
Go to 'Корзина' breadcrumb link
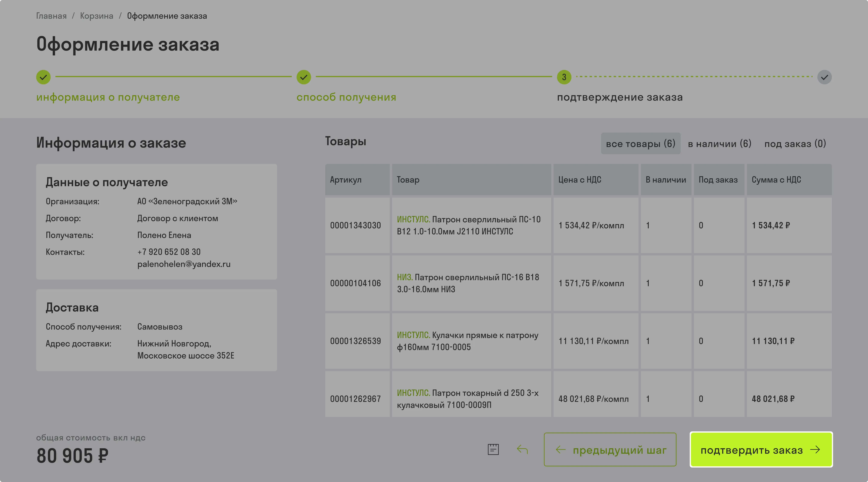click(97, 16)
